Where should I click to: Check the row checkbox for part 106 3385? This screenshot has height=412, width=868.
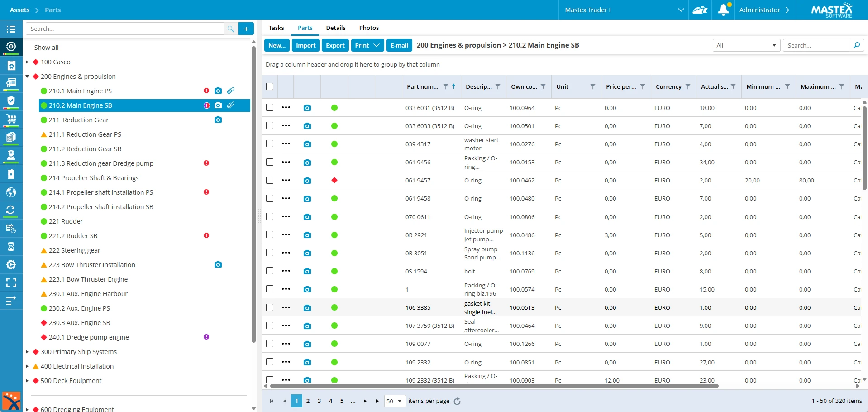click(270, 307)
